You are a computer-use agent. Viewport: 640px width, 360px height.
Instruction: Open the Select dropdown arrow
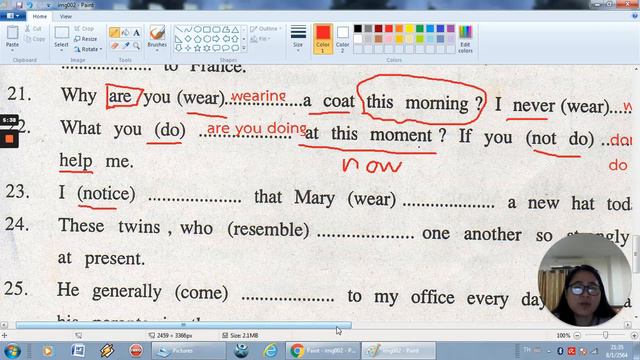61,50
